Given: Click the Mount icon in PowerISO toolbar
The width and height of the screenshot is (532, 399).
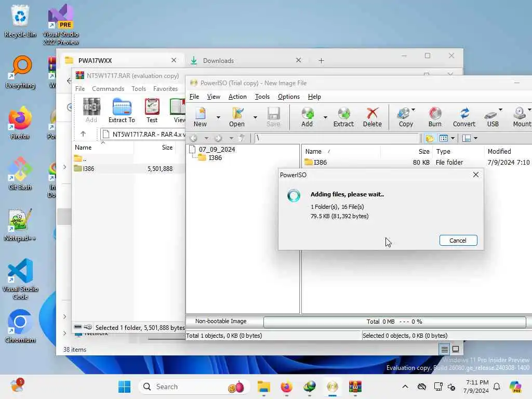Looking at the screenshot, I should pos(522,117).
